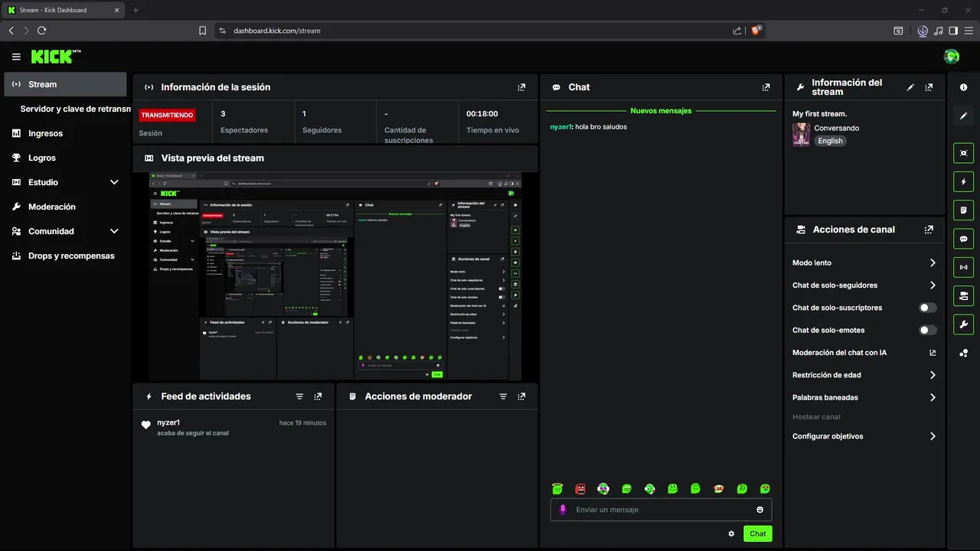
Task: Edit stream info with the pencil in the panel header
Action: [910, 87]
